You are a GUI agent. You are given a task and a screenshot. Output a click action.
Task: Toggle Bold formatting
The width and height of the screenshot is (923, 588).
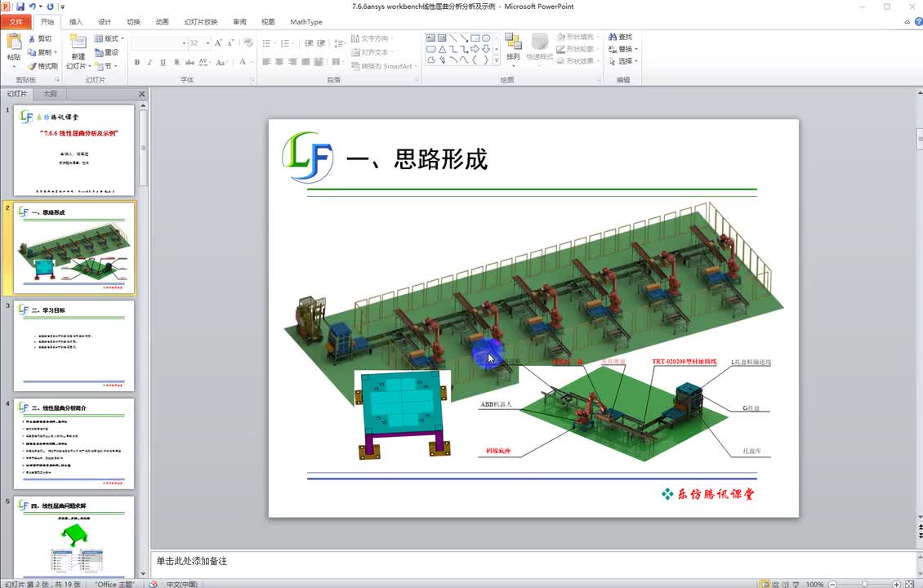tap(137, 62)
